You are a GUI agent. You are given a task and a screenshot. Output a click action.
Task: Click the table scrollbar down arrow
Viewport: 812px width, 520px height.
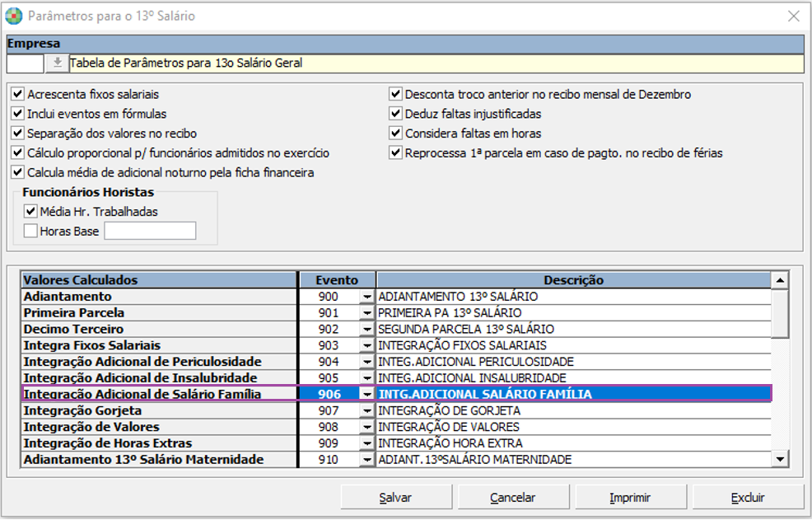pyautogui.click(x=780, y=459)
